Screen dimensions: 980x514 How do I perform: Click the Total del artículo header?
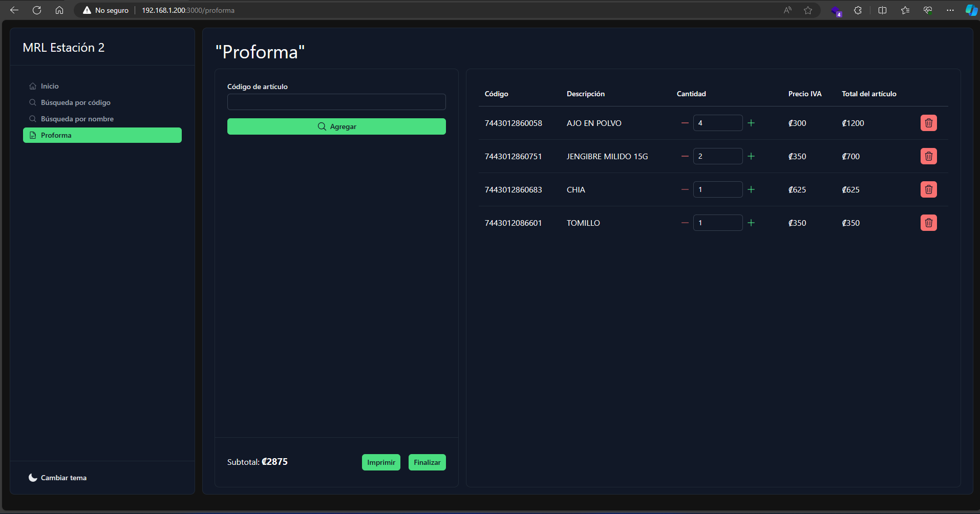[x=869, y=94]
